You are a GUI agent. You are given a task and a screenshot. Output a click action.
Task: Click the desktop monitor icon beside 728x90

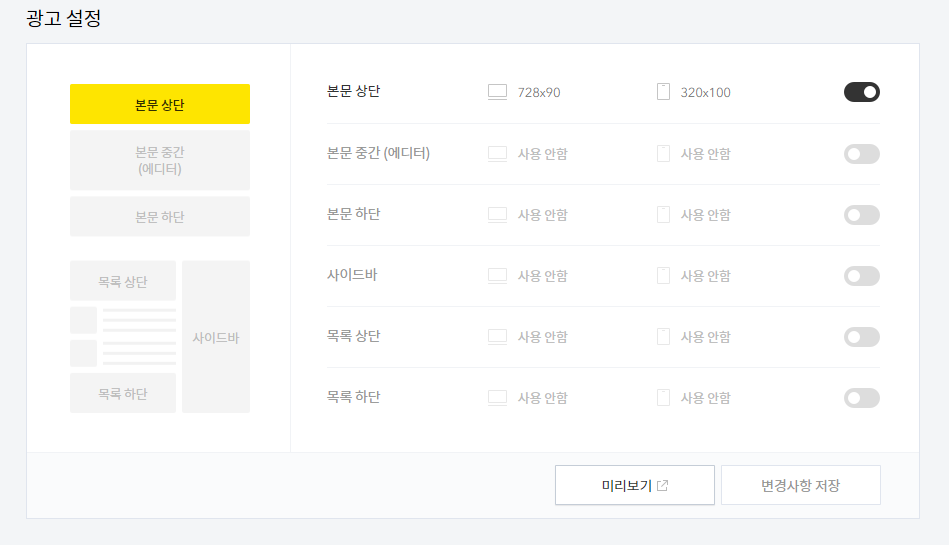point(497,92)
